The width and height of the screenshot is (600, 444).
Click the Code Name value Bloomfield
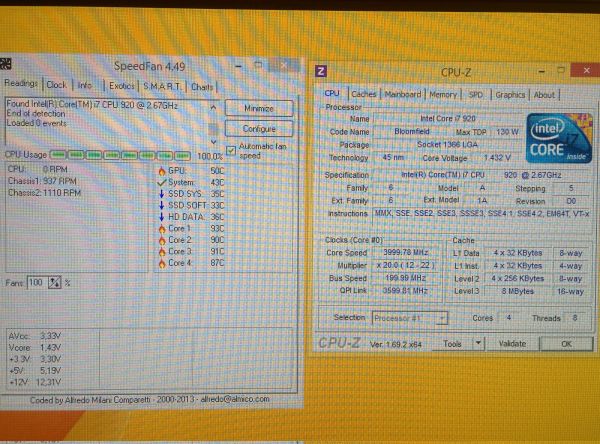point(412,132)
